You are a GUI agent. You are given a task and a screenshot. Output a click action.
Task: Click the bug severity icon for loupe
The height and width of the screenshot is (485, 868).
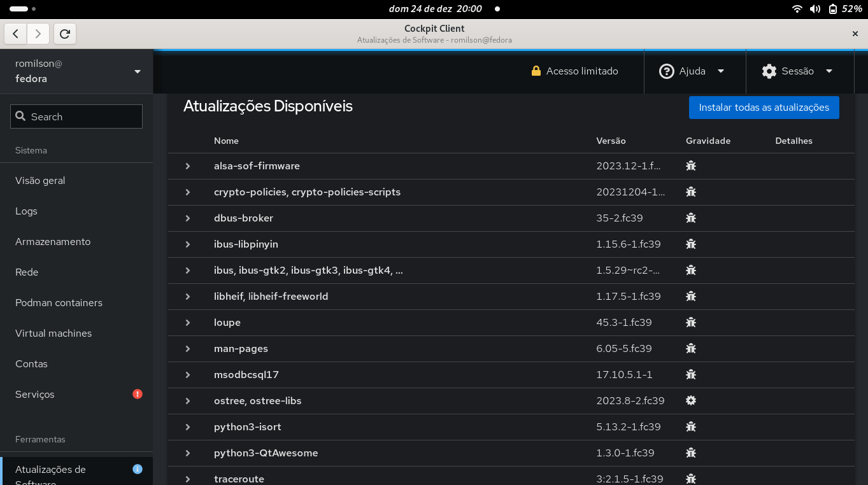pos(691,323)
